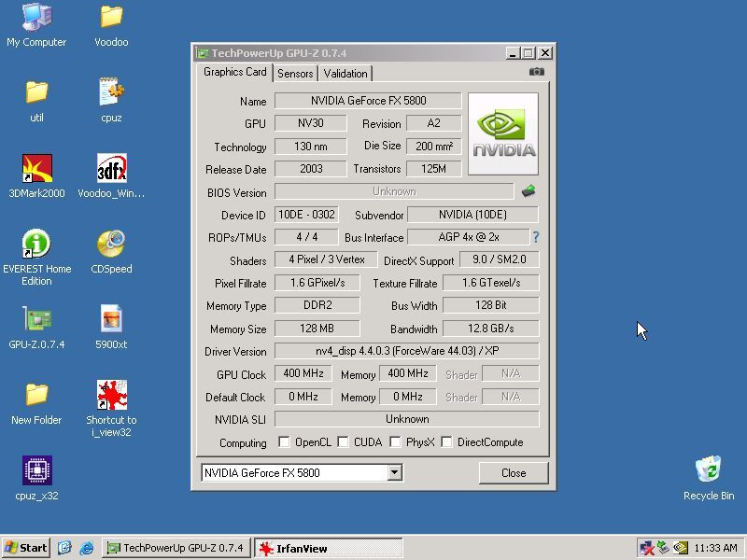Click Show Desktop quick launch icon
This screenshot has width=747, height=560.
[x=64, y=548]
